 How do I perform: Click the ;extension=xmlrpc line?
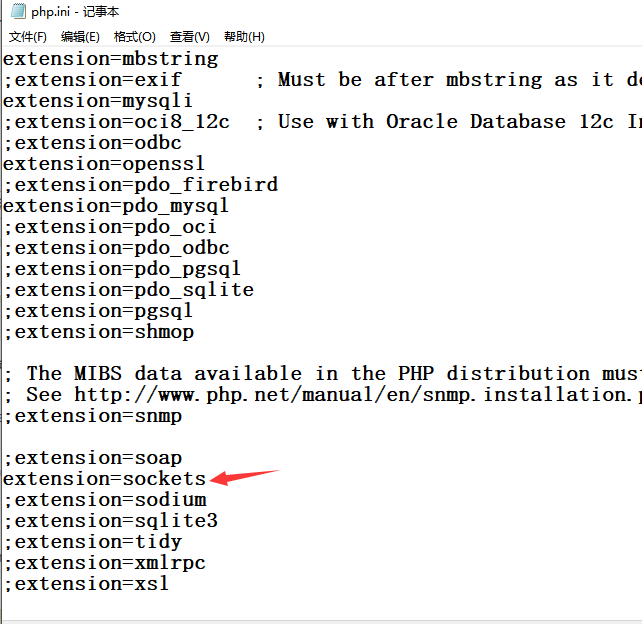[x=105, y=563]
